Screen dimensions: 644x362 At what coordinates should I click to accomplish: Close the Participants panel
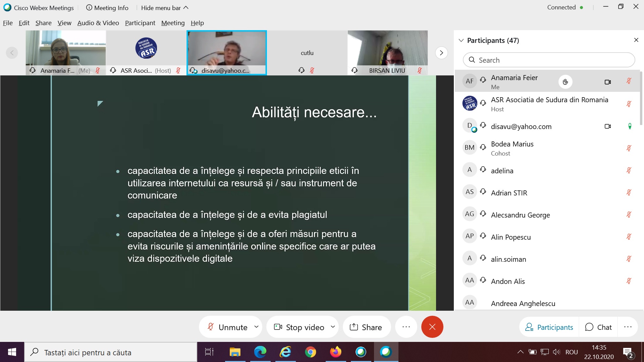(x=636, y=40)
